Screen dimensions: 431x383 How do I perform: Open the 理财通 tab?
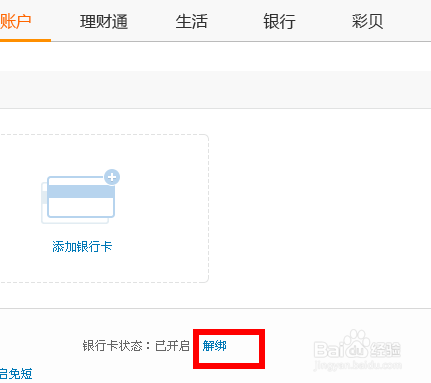tap(104, 22)
